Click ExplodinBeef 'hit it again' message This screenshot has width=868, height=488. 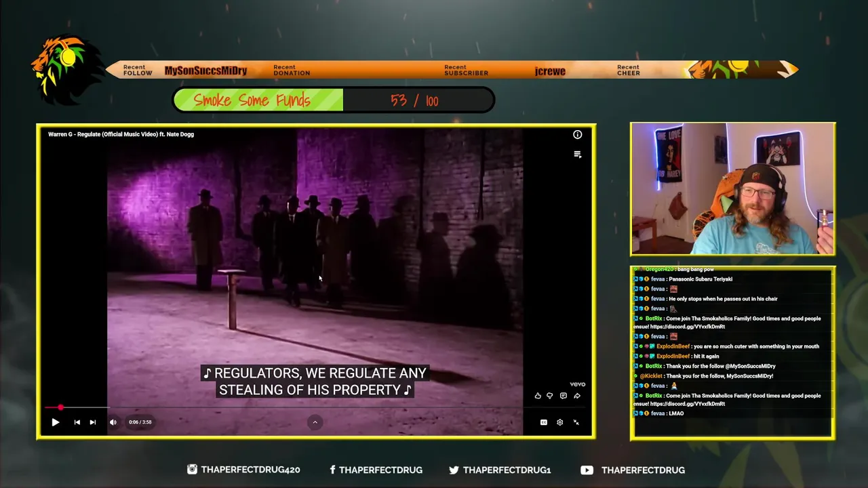coord(705,357)
